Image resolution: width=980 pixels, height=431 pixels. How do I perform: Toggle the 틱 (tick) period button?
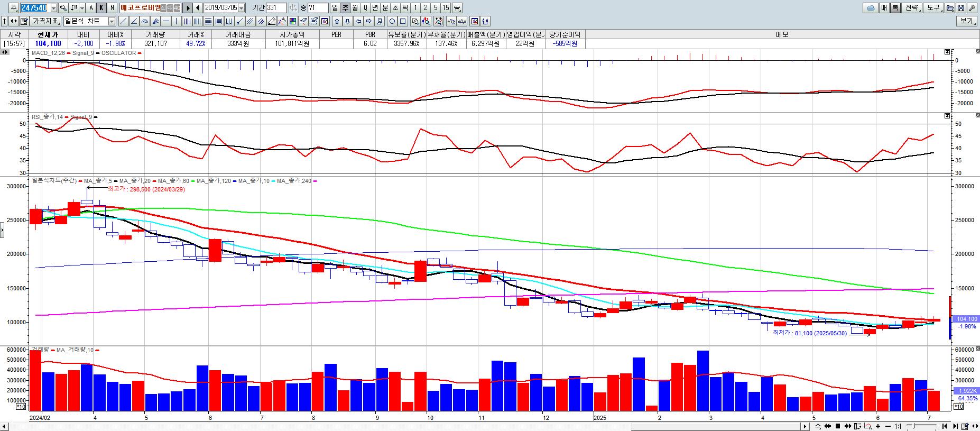click(404, 8)
